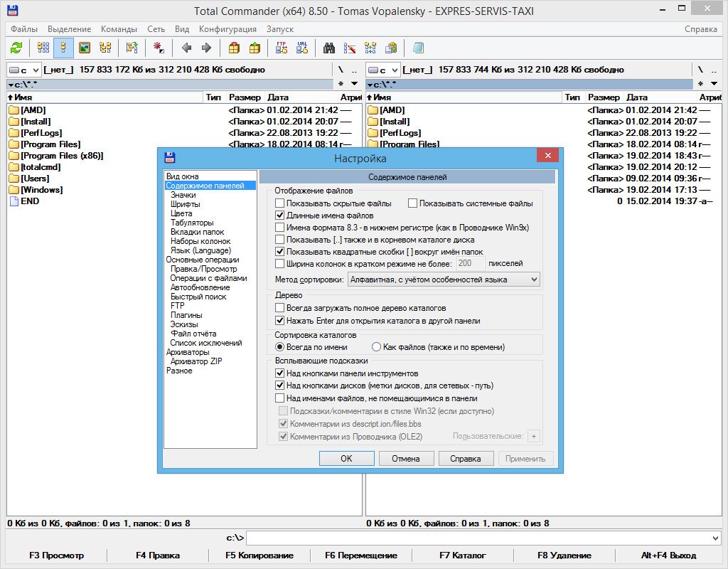Open the Выделение menu
The image size is (728, 569).
pyautogui.click(x=69, y=28)
